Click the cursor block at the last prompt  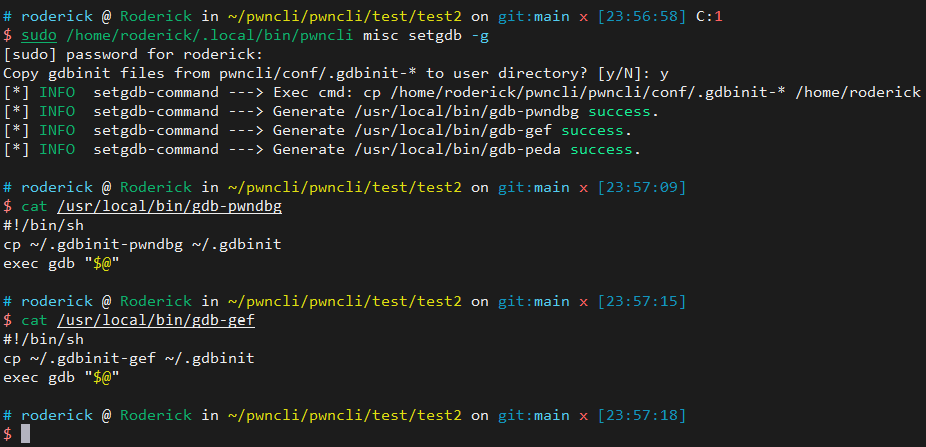point(26,434)
